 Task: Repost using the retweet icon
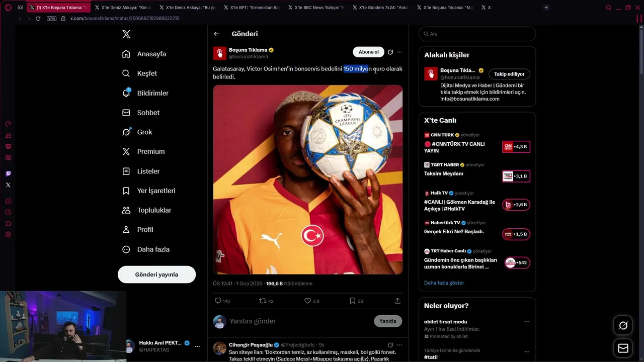click(262, 301)
